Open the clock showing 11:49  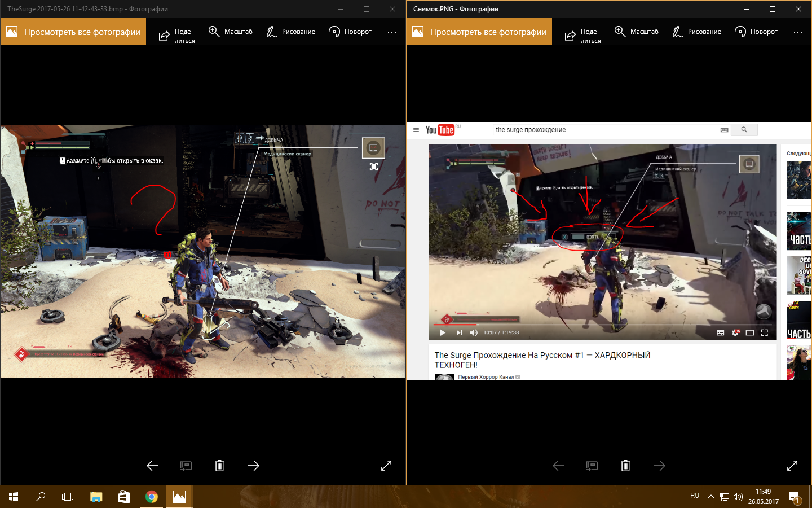click(x=764, y=497)
